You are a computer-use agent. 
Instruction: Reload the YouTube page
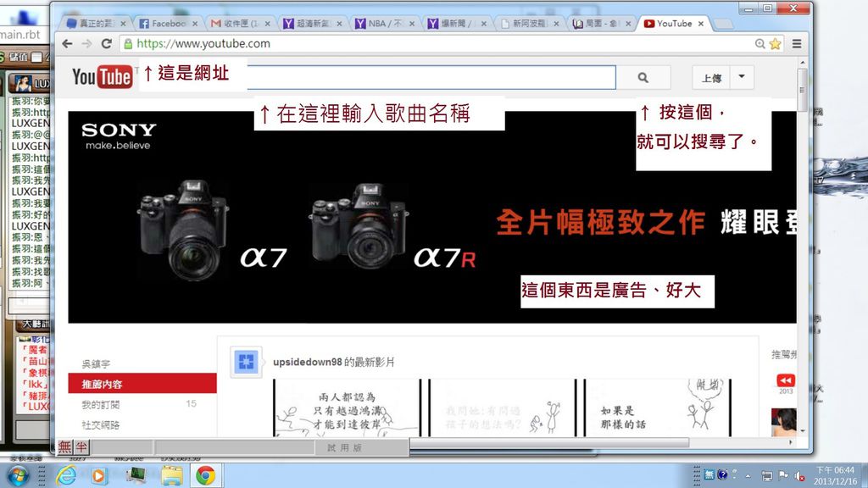point(107,44)
